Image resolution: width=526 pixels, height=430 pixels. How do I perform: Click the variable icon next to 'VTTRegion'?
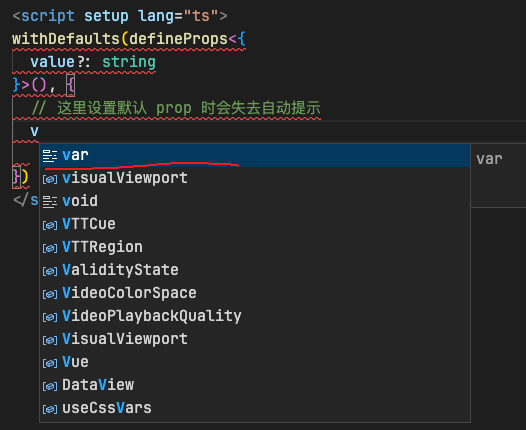click(x=50, y=249)
